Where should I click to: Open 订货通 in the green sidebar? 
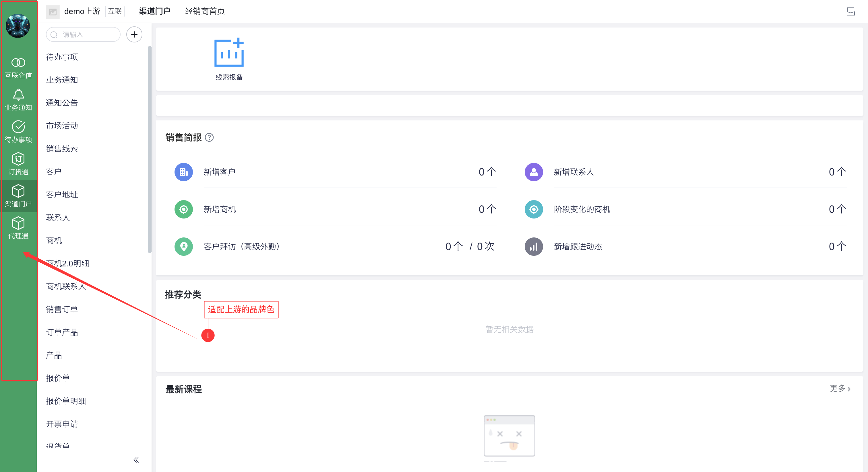(18, 164)
